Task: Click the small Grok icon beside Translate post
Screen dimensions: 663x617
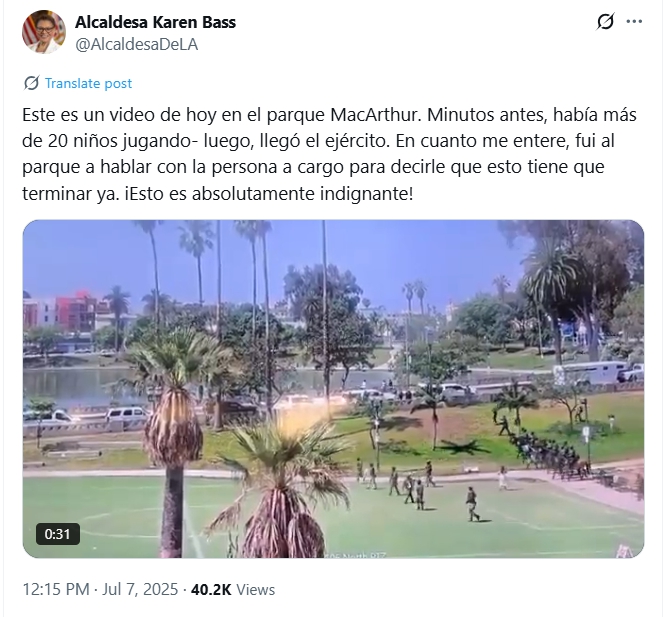Action: click(x=31, y=83)
